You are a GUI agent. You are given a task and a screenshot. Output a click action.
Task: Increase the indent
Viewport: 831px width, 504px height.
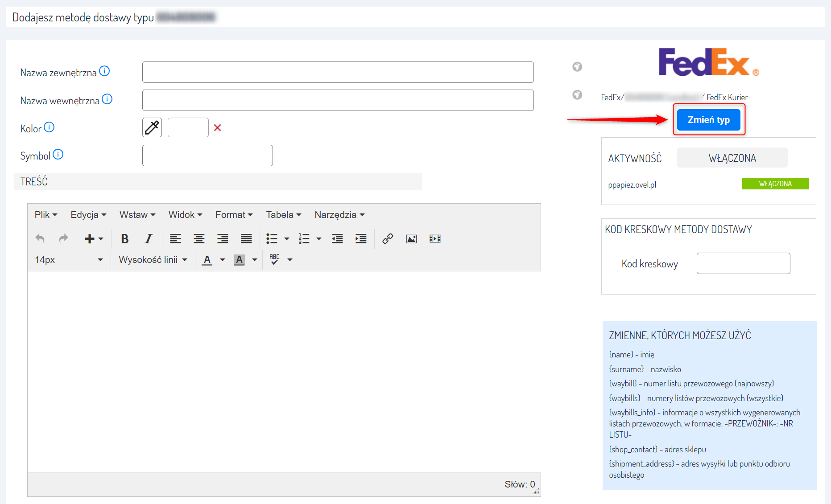coord(361,239)
